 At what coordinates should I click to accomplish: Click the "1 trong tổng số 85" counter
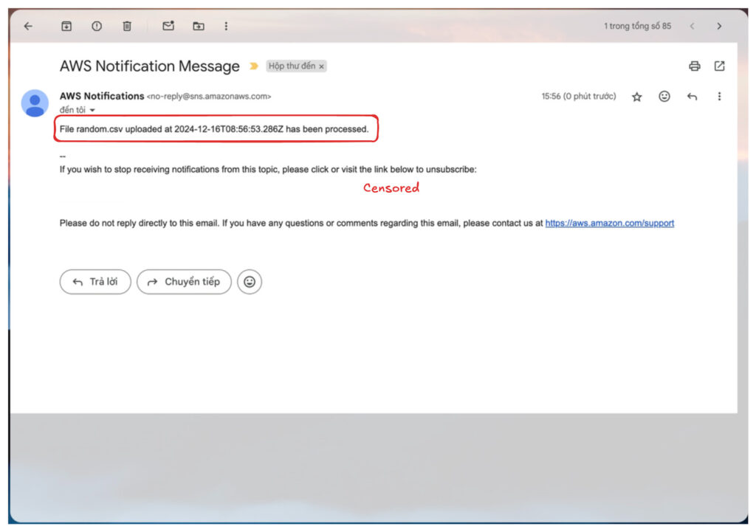(637, 26)
